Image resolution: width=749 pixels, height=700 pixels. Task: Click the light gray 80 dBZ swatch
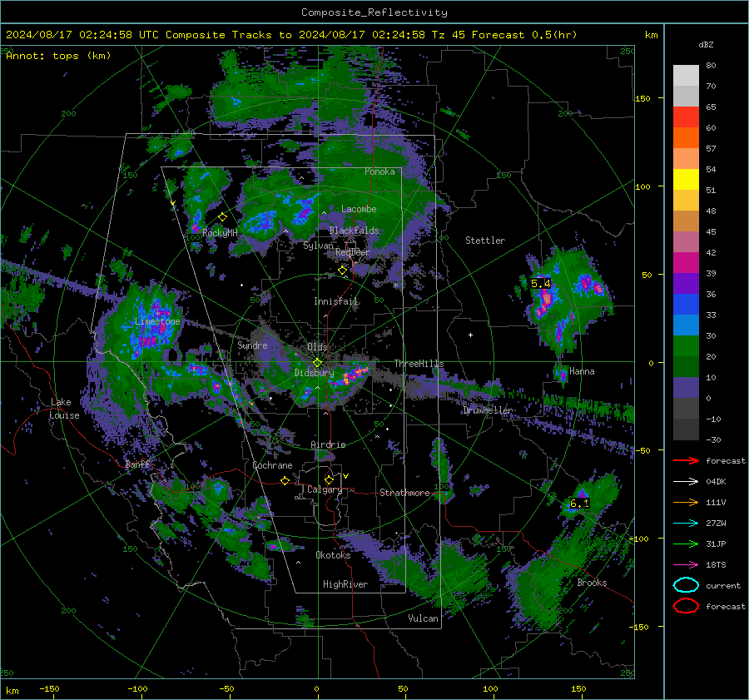click(686, 76)
